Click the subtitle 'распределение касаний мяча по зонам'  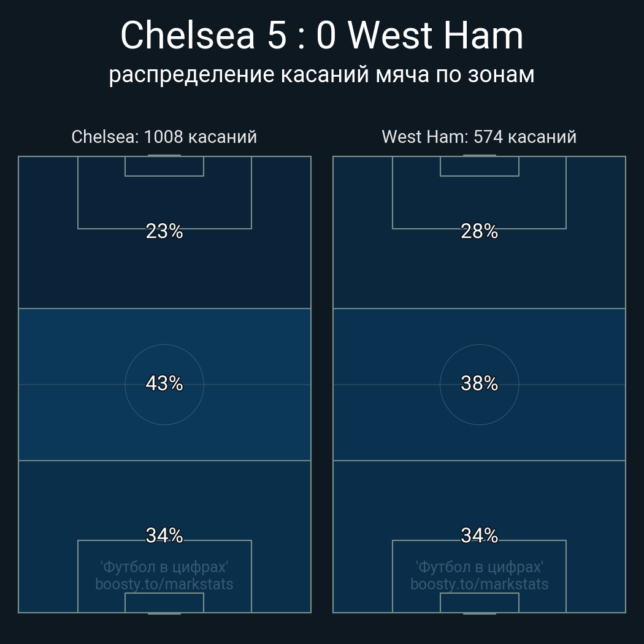tap(322, 74)
